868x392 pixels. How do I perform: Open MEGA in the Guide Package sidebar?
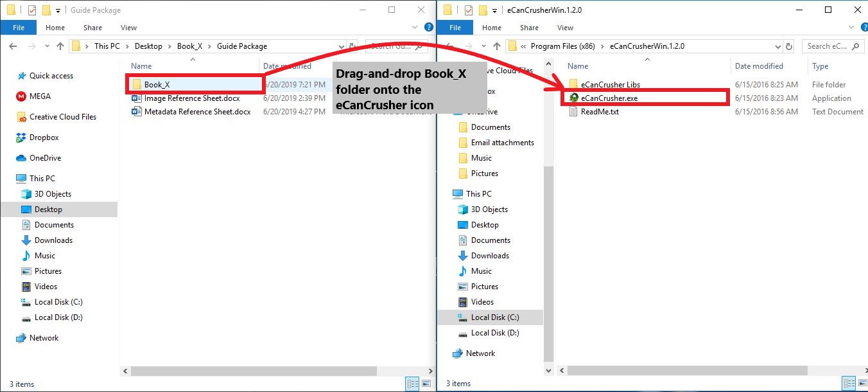tap(33, 96)
